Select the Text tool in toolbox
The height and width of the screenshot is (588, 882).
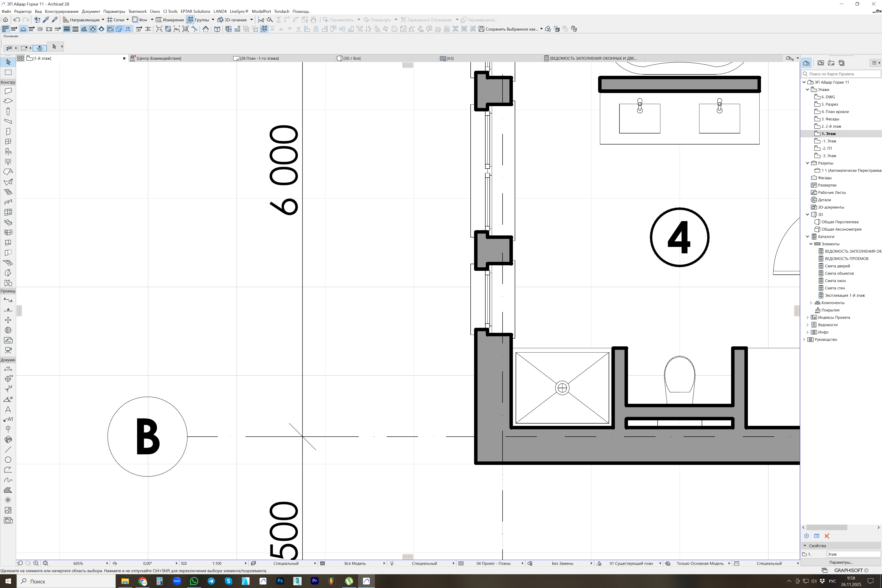point(8,409)
